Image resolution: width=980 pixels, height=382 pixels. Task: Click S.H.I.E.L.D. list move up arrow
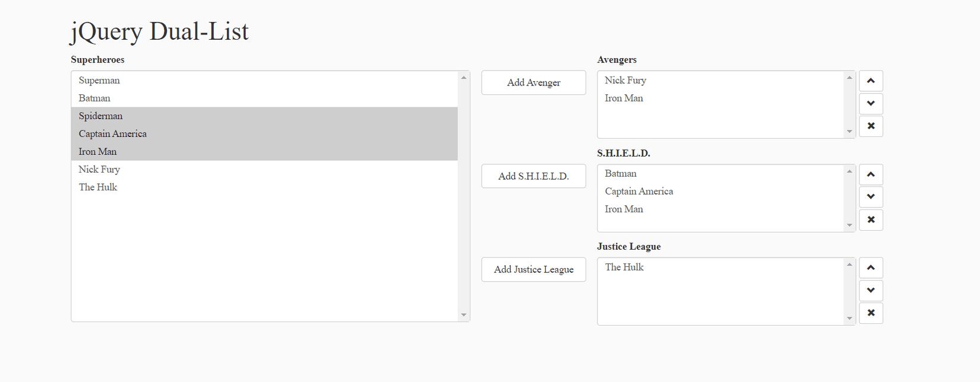[871, 174]
